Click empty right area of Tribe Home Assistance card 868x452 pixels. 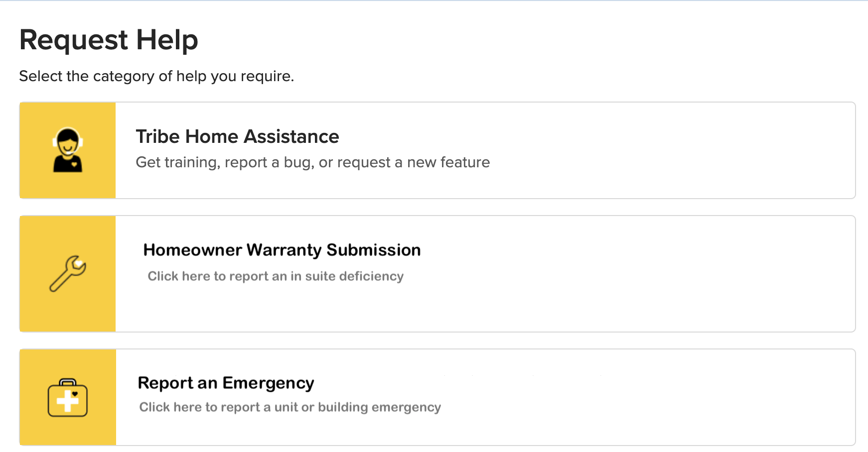pyautogui.click(x=673, y=150)
